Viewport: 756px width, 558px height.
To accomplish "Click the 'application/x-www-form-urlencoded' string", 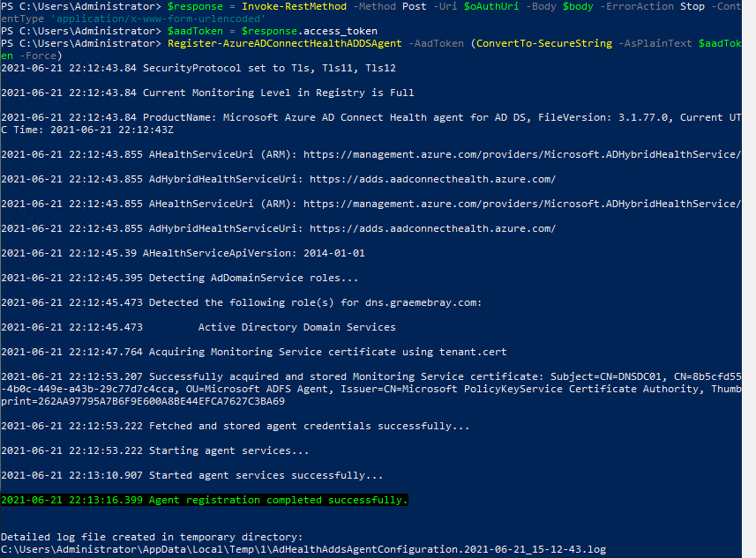I will [158, 19].
